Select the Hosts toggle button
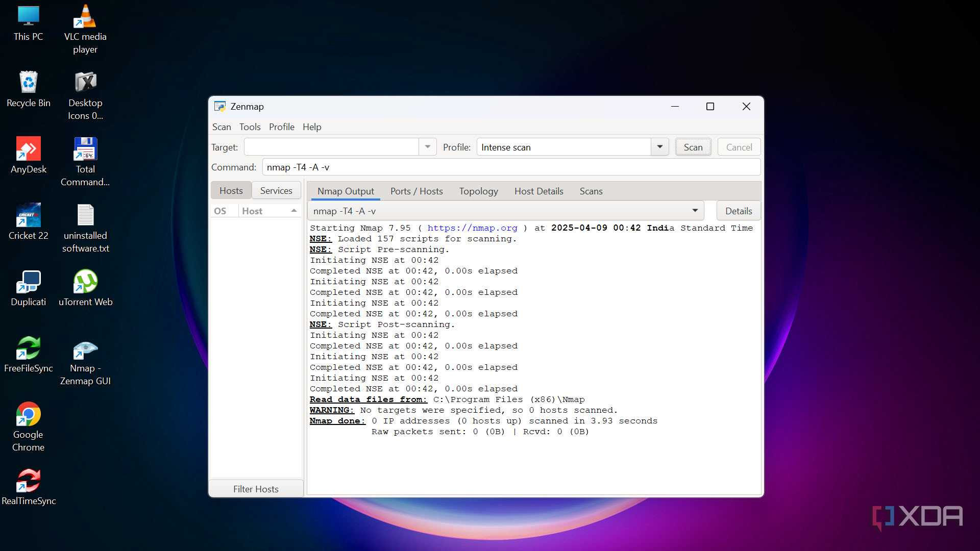This screenshot has height=551, width=980. point(231,190)
